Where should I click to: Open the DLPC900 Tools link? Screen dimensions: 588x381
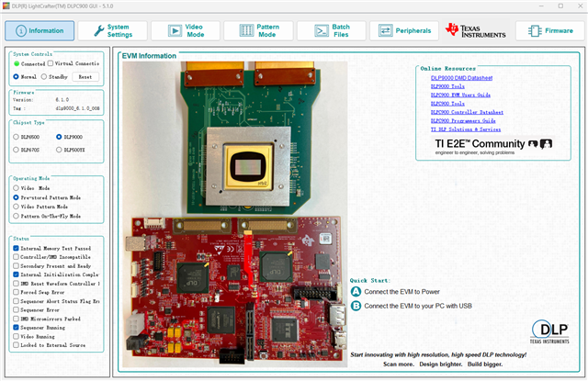click(x=447, y=104)
